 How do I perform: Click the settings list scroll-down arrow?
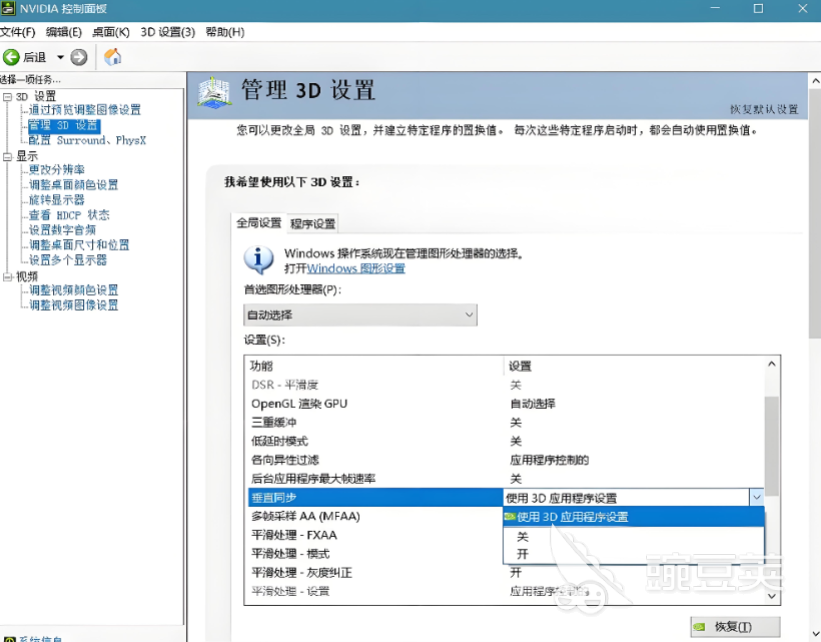click(772, 596)
